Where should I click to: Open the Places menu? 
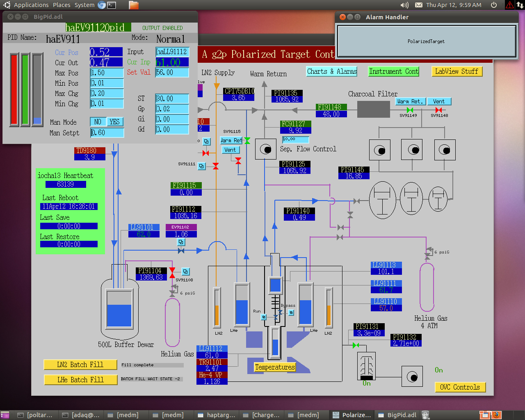click(62, 5)
